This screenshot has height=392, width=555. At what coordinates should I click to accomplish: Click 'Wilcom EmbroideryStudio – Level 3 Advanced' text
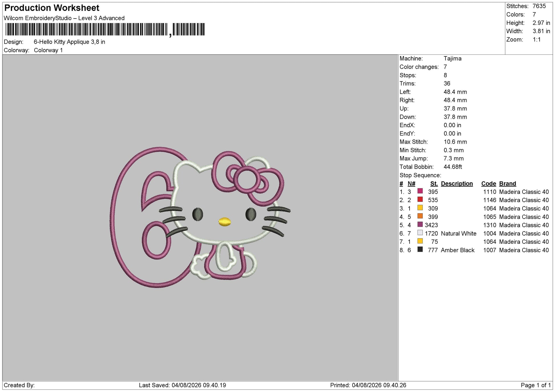64,18
